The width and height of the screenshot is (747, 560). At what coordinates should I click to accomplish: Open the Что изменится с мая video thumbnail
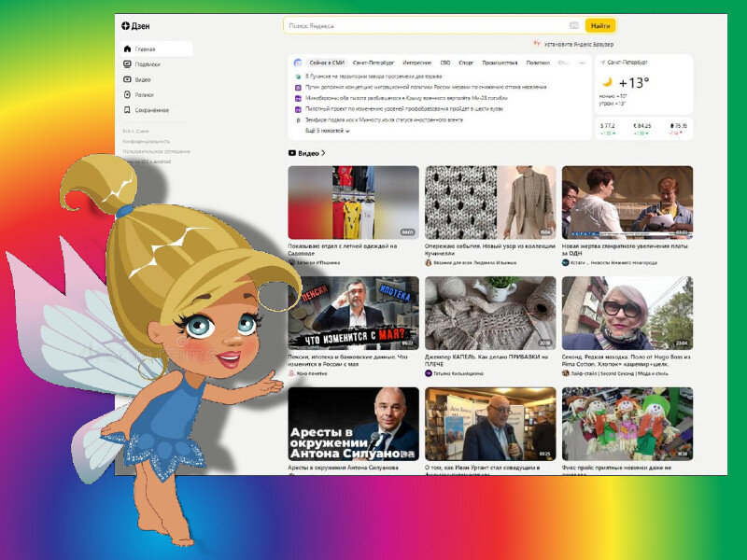click(354, 313)
